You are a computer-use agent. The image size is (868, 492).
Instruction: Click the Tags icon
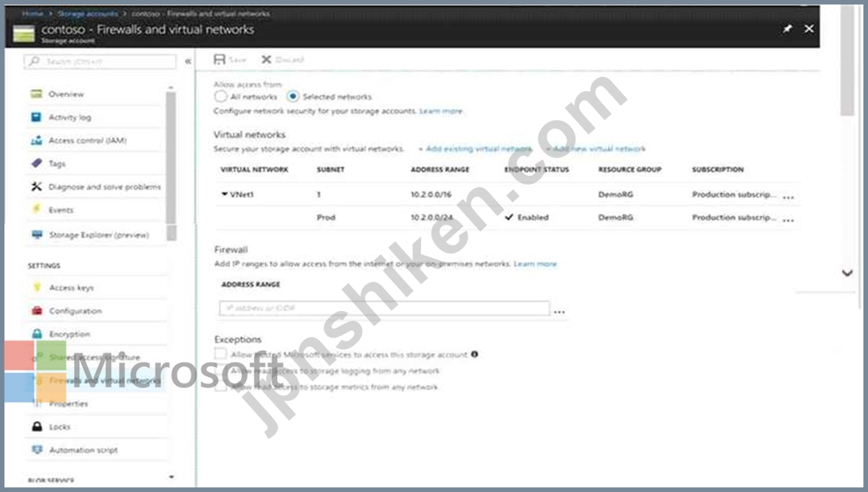[x=36, y=163]
